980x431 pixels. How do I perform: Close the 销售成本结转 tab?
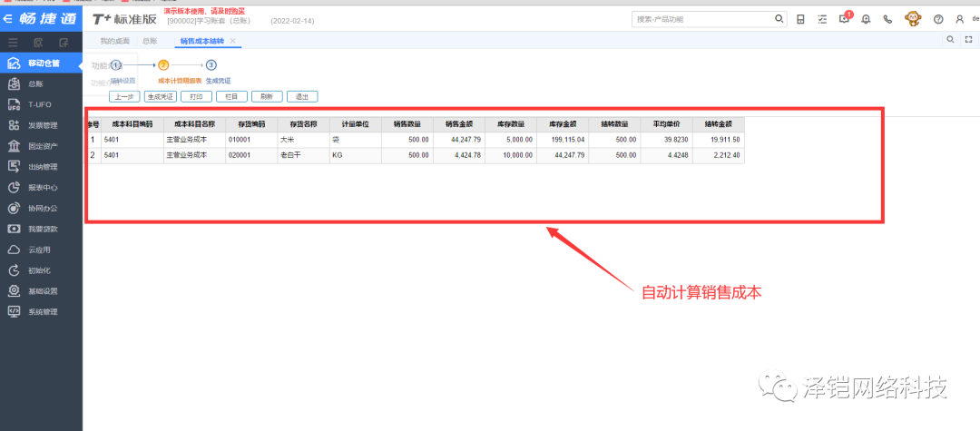coord(233,41)
